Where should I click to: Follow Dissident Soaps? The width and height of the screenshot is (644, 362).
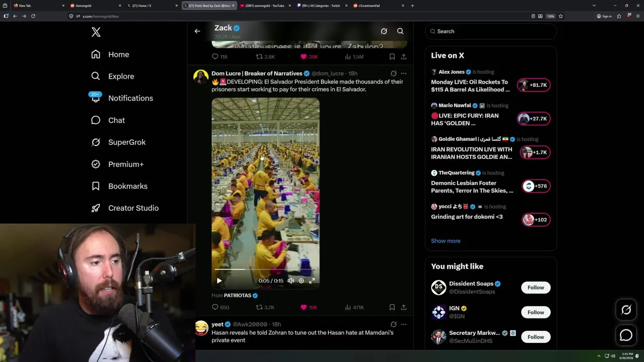click(x=535, y=288)
